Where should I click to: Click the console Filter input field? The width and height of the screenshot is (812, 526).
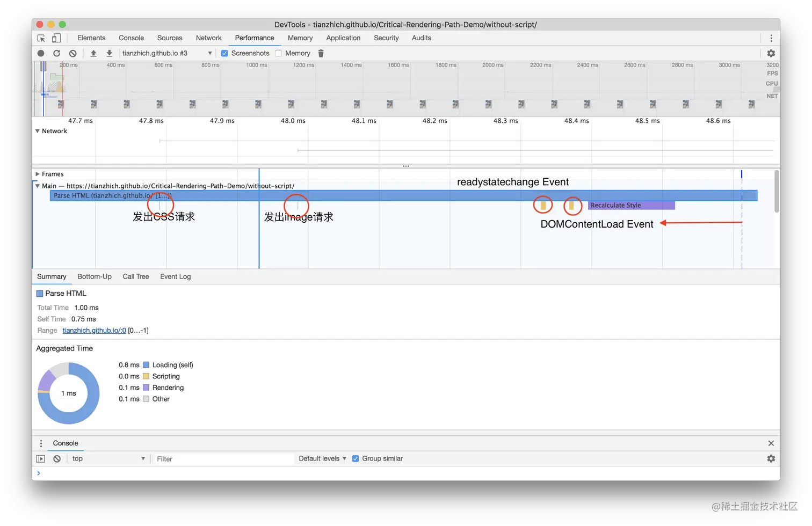pos(223,459)
